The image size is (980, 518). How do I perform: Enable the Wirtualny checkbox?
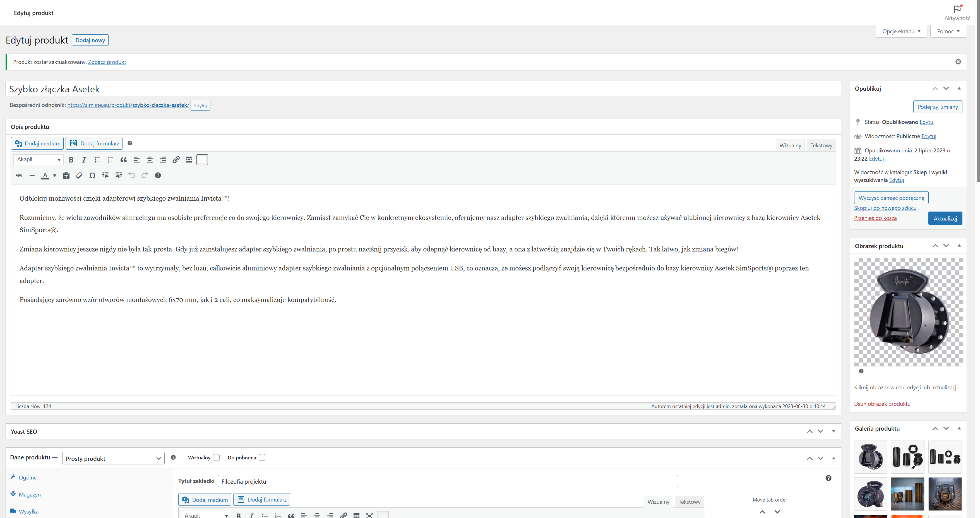click(x=216, y=457)
